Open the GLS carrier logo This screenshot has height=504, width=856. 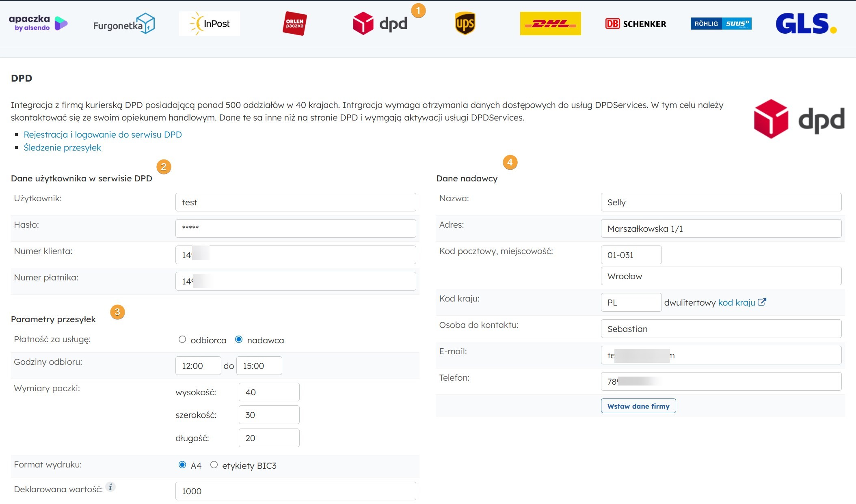[x=806, y=24]
